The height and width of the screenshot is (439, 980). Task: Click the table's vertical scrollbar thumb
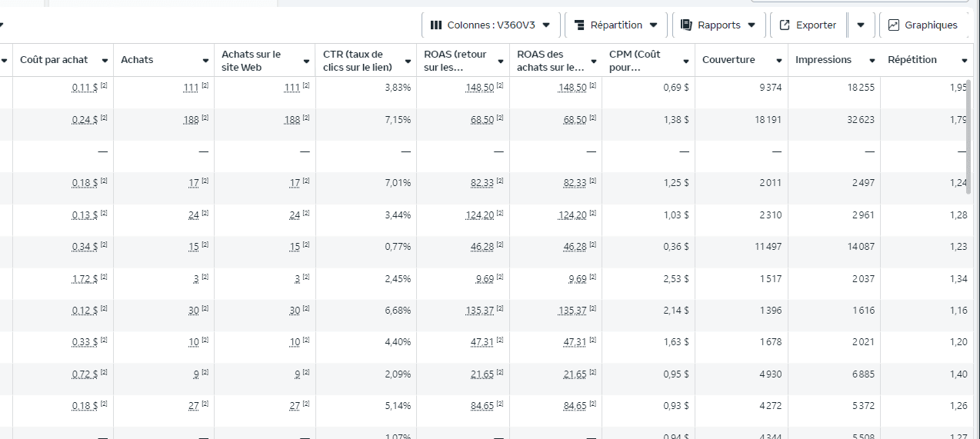coord(969,136)
